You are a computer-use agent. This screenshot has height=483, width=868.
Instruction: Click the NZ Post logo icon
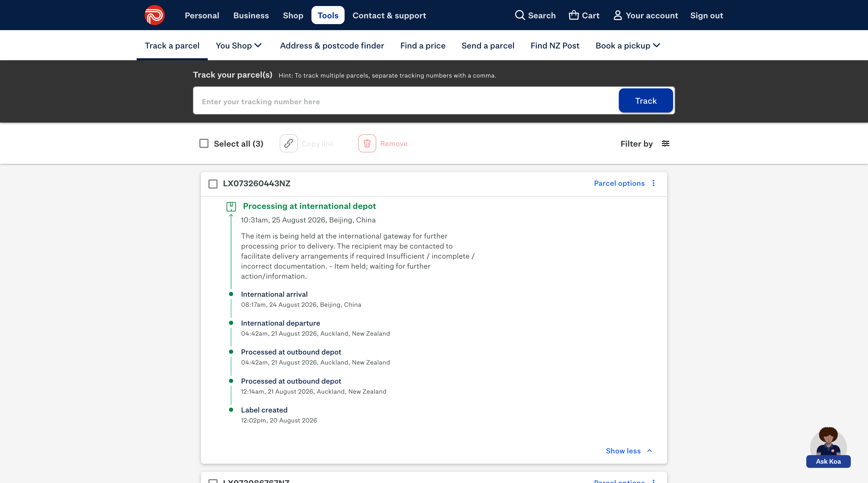[x=154, y=15]
